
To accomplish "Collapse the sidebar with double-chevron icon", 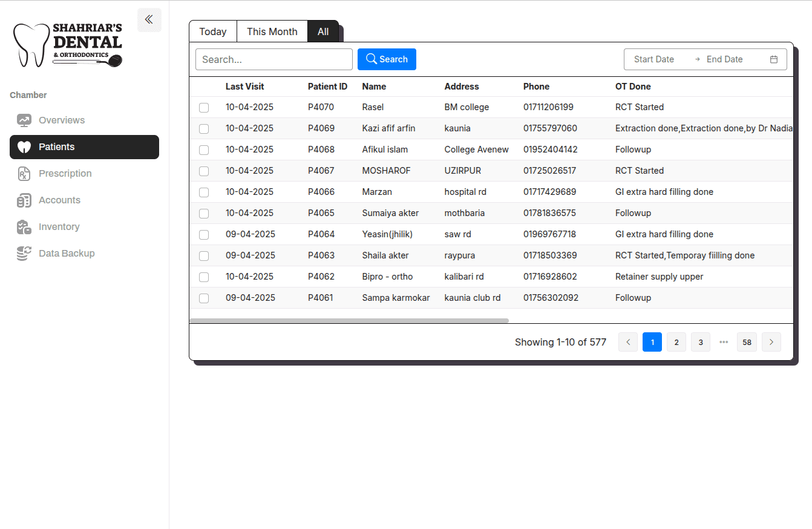I will click(x=149, y=19).
